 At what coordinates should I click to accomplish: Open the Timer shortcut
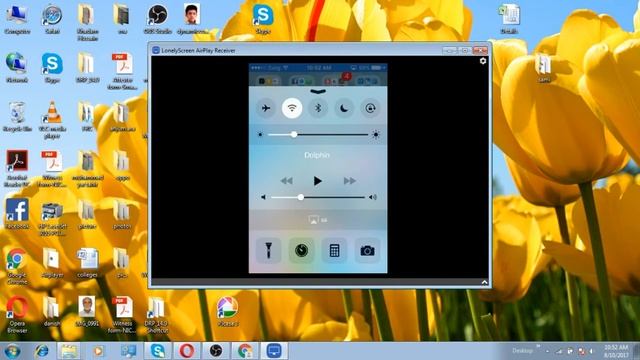click(302, 250)
